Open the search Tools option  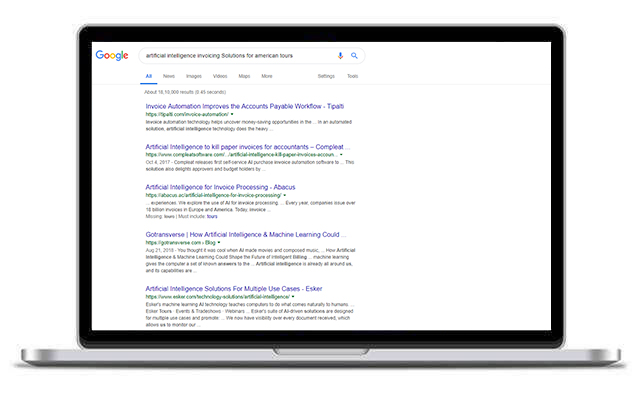[352, 76]
